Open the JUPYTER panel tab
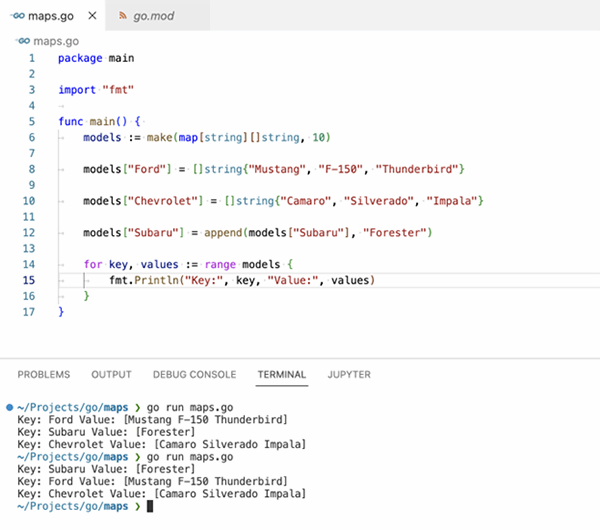600x530 pixels. [349, 375]
